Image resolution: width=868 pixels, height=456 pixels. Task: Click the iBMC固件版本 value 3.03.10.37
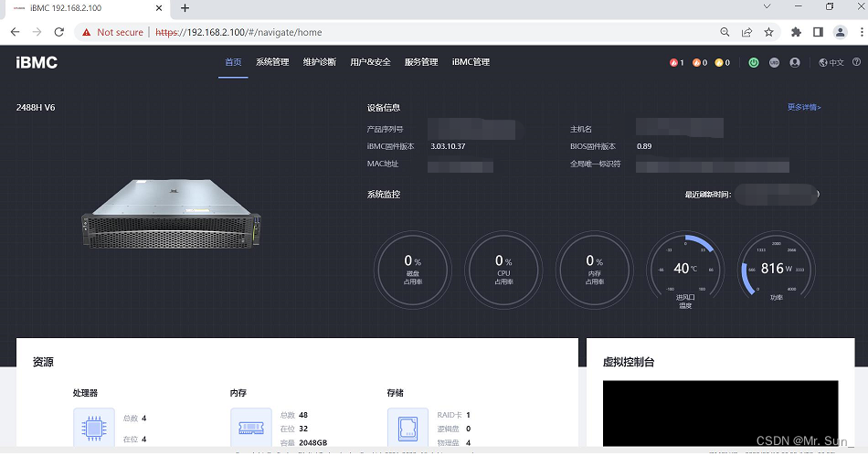pyautogui.click(x=448, y=146)
